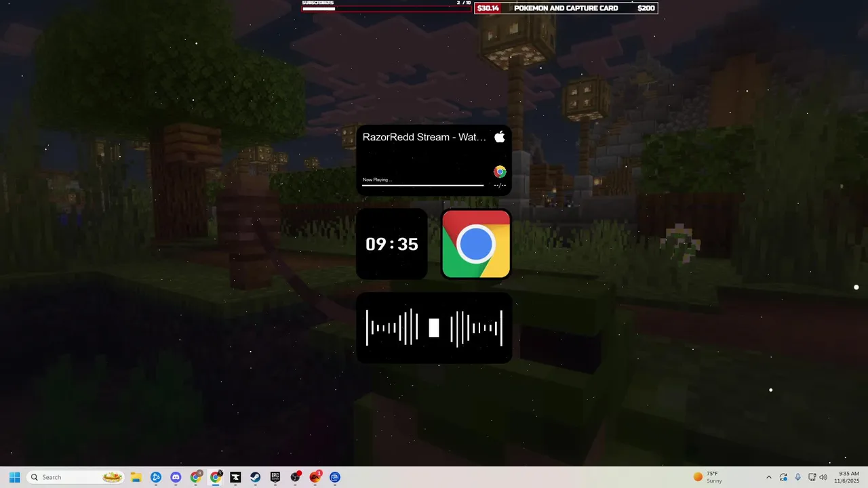Click the 09:35 clock widget
This screenshot has width=868, height=488.
pos(392,244)
